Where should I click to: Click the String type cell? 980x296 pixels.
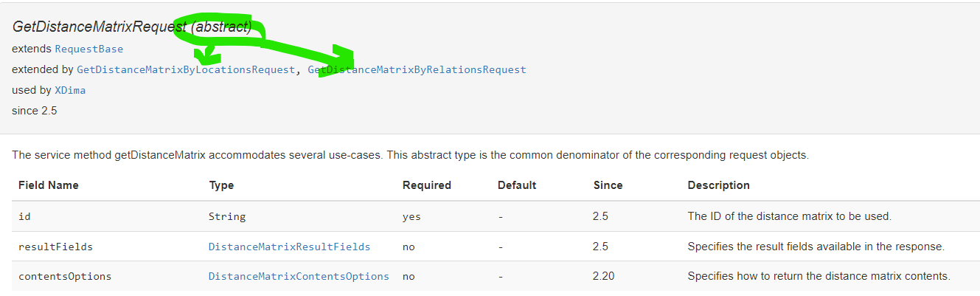227,217
